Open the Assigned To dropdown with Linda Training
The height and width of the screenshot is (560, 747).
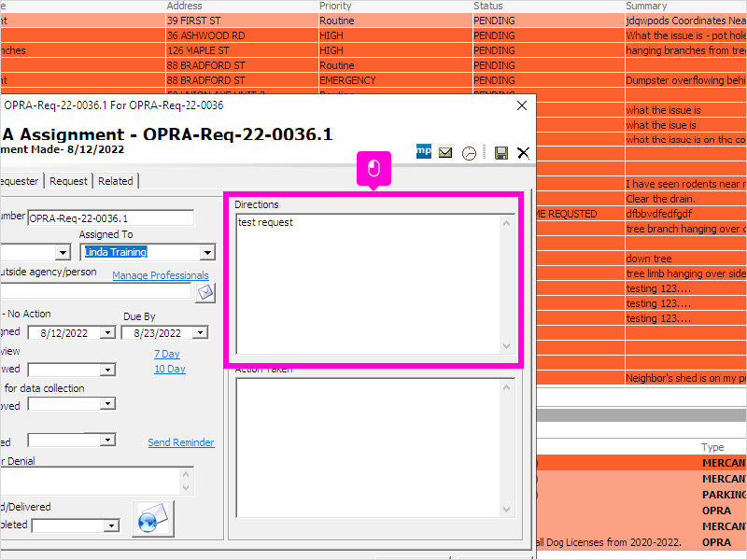tap(207, 252)
